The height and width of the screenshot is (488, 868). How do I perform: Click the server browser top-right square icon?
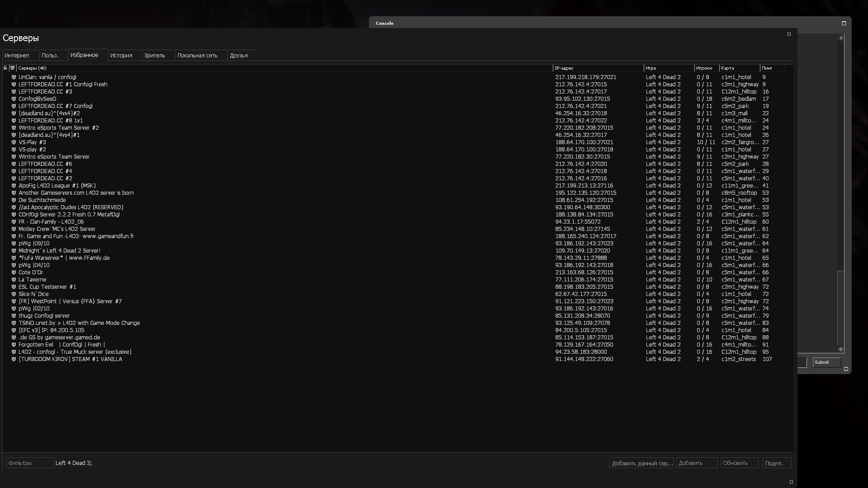pos(789,34)
